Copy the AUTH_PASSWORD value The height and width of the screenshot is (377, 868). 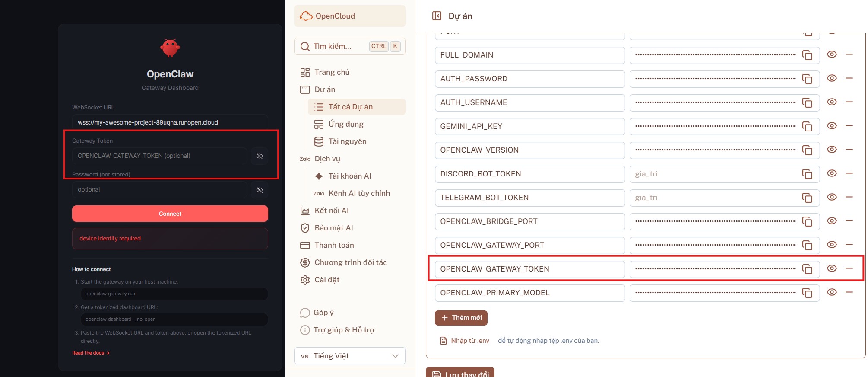pyautogui.click(x=807, y=79)
